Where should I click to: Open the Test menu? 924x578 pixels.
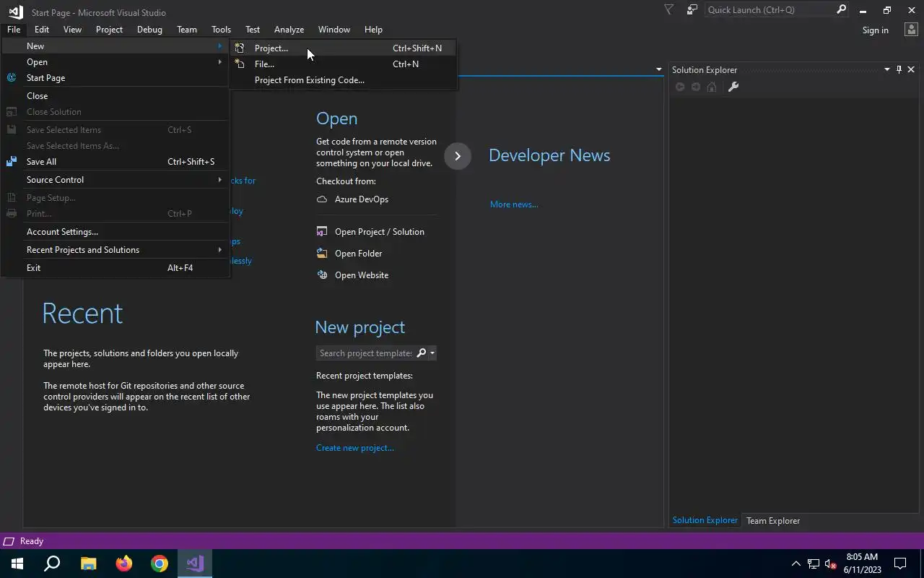(x=253, y=30)
